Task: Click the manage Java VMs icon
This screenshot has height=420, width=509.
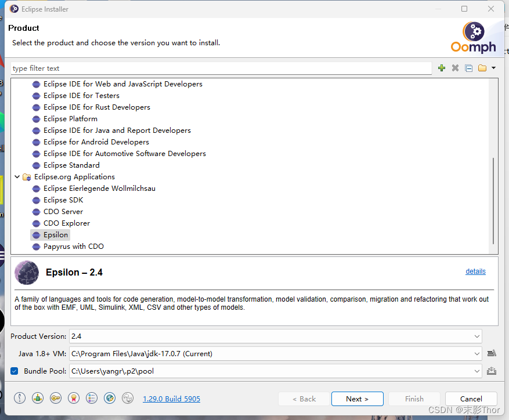Action: pos(492,353)
